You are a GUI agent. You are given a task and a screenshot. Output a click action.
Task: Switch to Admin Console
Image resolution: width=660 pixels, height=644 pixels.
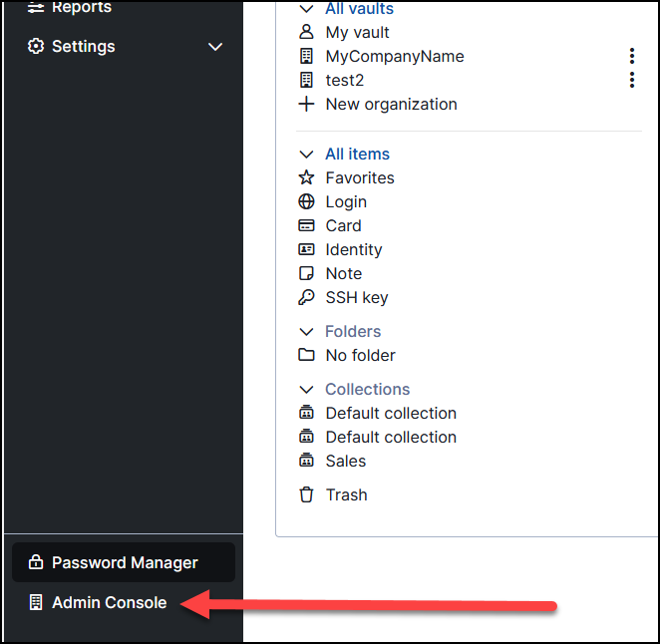coord(109,603)
